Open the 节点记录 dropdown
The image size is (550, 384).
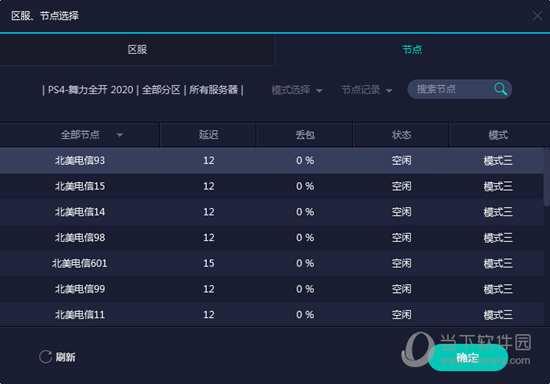(367, 90)
